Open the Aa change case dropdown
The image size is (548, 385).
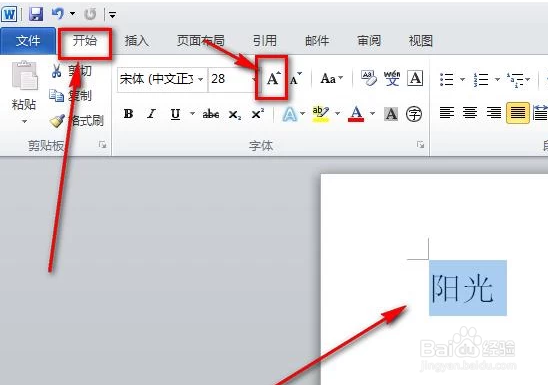click(331, 79)
